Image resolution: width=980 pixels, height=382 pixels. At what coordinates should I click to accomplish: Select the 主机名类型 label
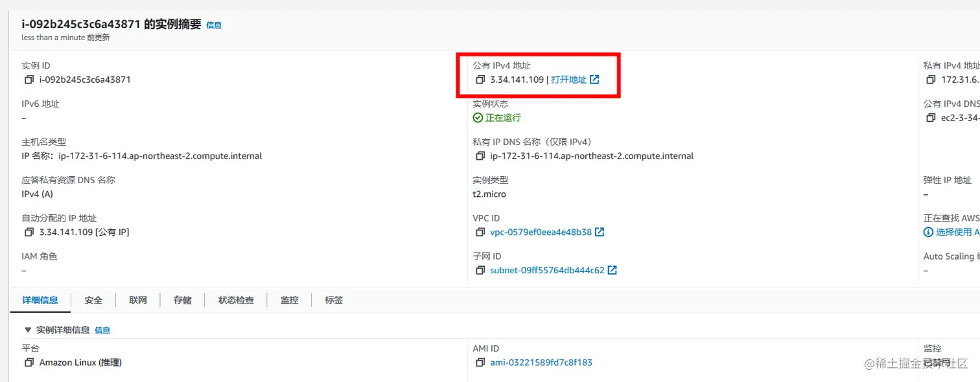(x=43, y=142)
